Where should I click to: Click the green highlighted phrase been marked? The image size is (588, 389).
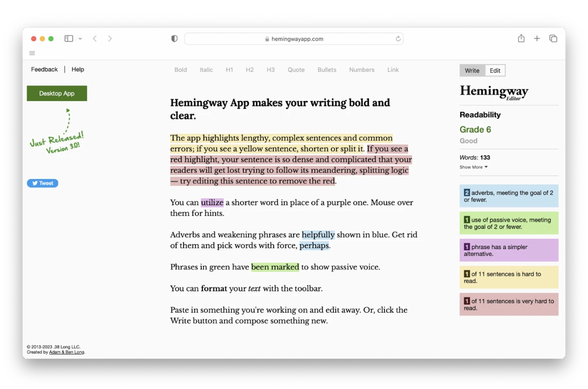[x=275, y=267]
